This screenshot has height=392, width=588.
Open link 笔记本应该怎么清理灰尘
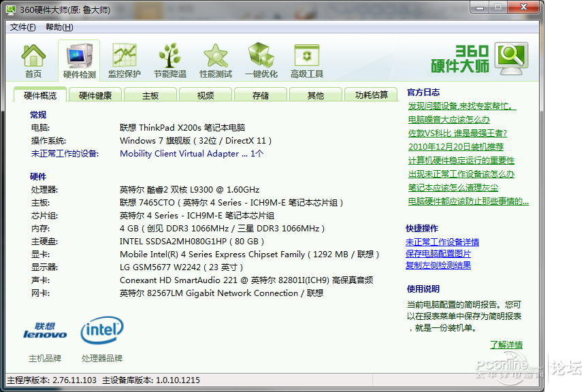tap(453, 188)
